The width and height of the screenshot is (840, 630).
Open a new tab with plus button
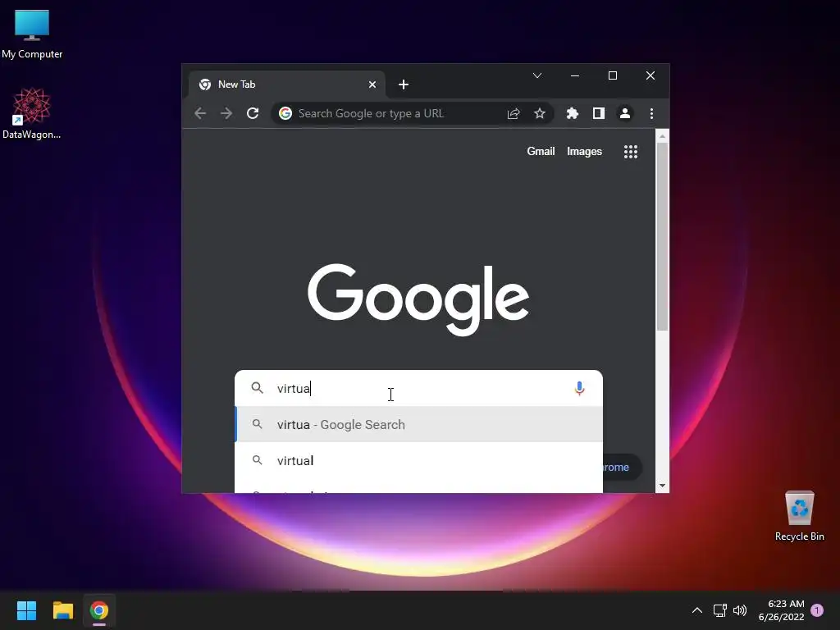404,84
